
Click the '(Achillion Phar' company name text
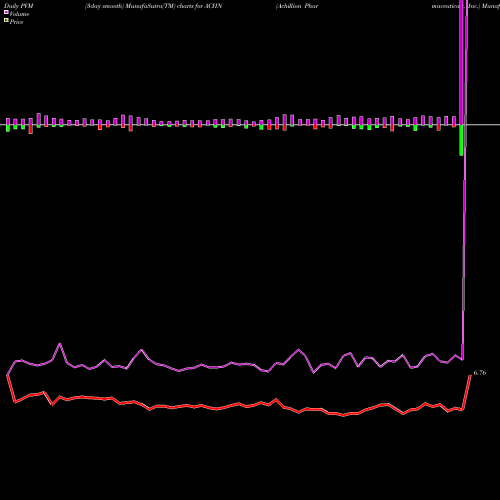click(297, 6)
